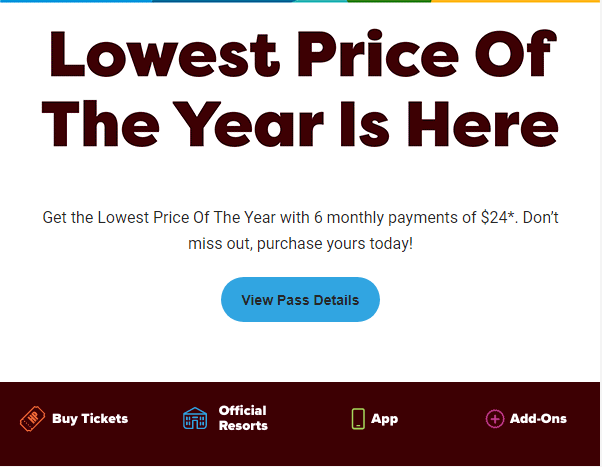602x467 pixels.
Task: Select the Add-Ons text label
Action: (x=538, y=418)
